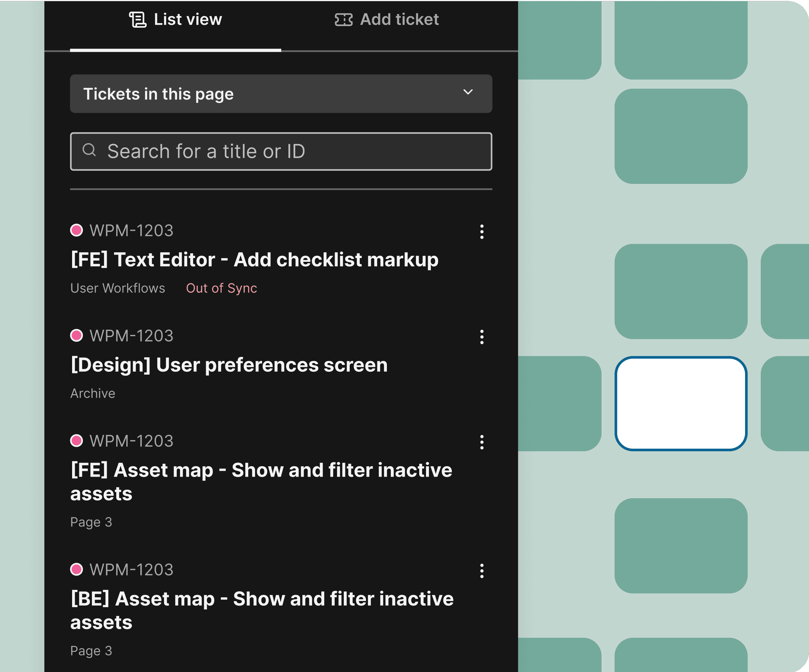Click the WPM-1203 ID above User preferences ticket
The width and height of the screenshot is (809, 672).
coord(131,336)
